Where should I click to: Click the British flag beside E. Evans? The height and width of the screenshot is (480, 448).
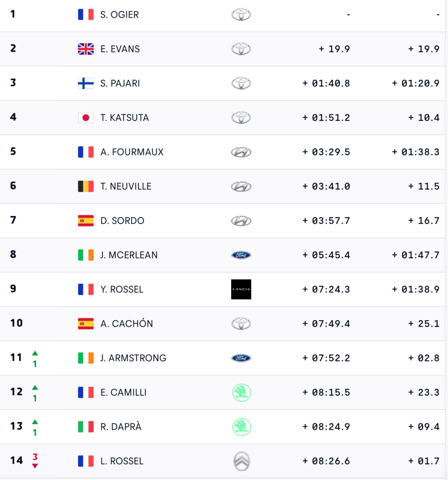[86, 49]
